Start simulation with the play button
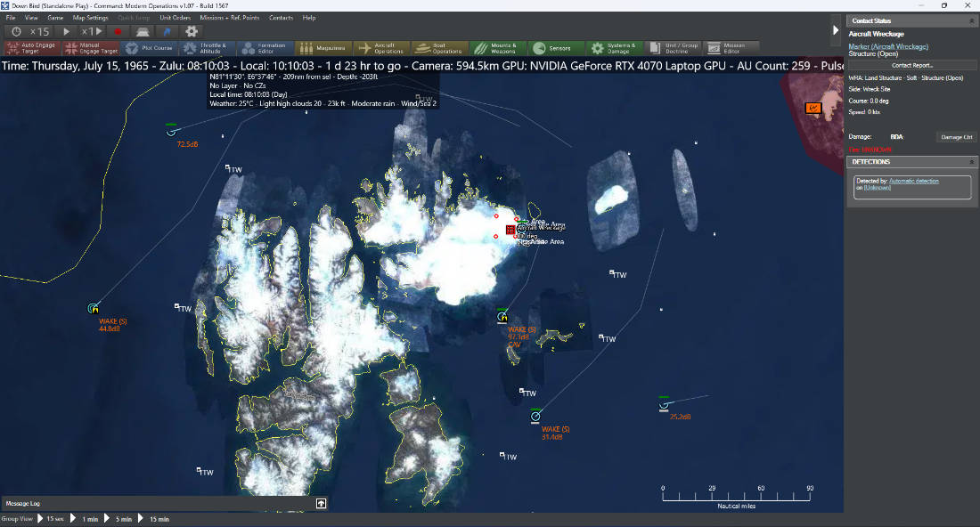This screenshot has width=980, height=527. (66, 31)
